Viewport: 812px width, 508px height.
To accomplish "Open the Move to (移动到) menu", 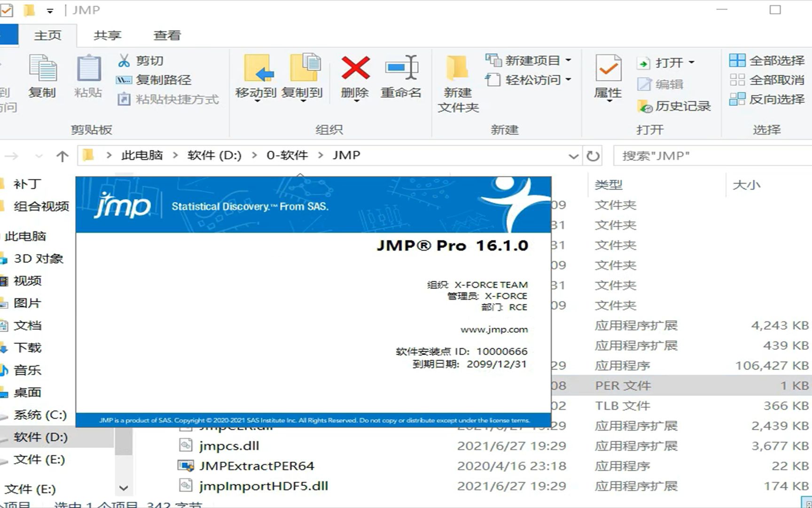I will tap(256, 78).
